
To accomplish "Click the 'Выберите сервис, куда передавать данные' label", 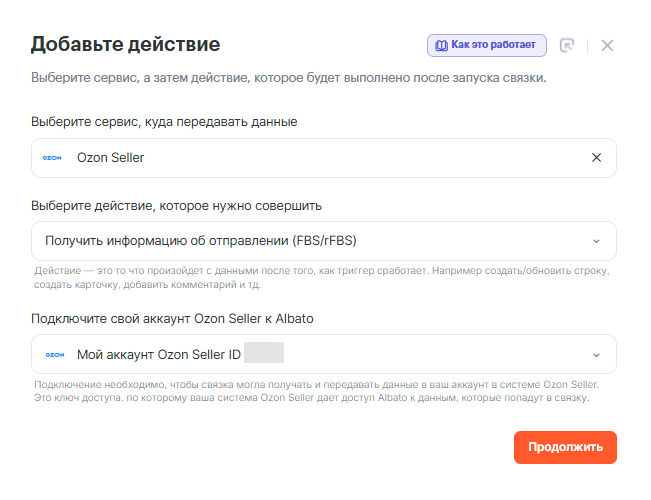I will (164, 122).
